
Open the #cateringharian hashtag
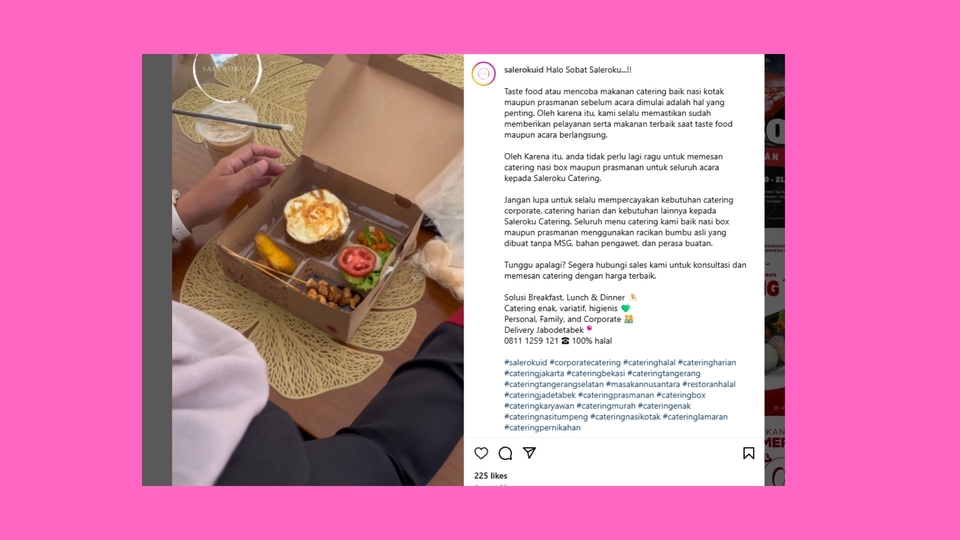click(707, 362)
